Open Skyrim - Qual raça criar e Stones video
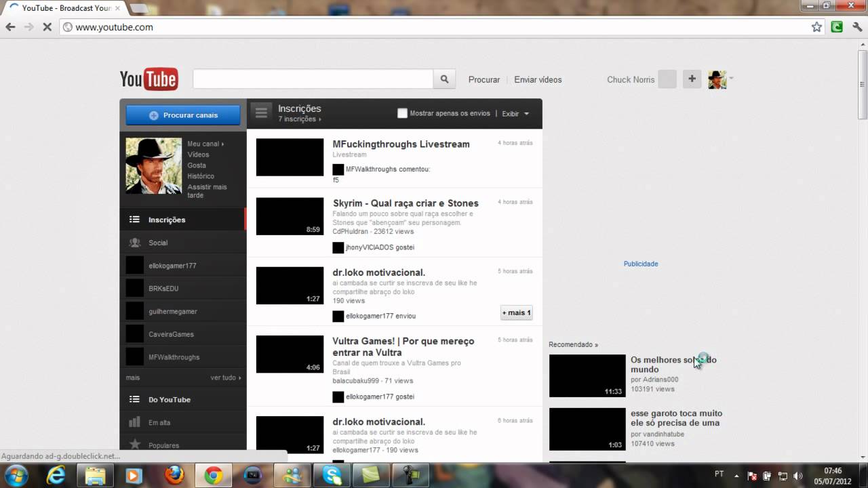 (406, 203)
